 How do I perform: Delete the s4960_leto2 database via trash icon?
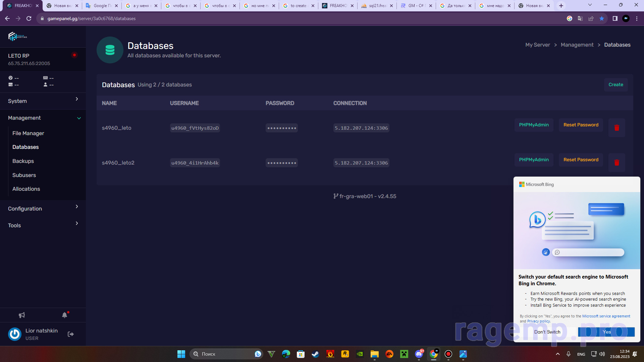pyautogui.click(x=616, y=163)
